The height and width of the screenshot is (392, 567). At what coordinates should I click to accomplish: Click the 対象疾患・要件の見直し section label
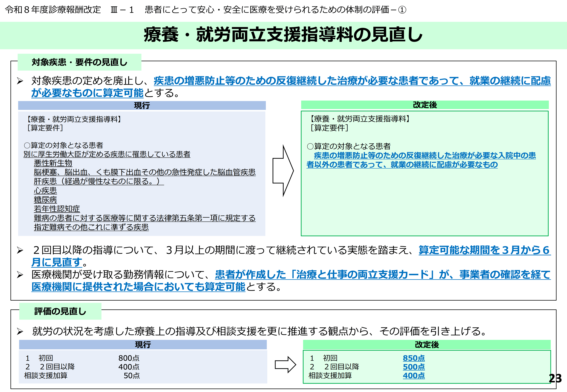79,62
